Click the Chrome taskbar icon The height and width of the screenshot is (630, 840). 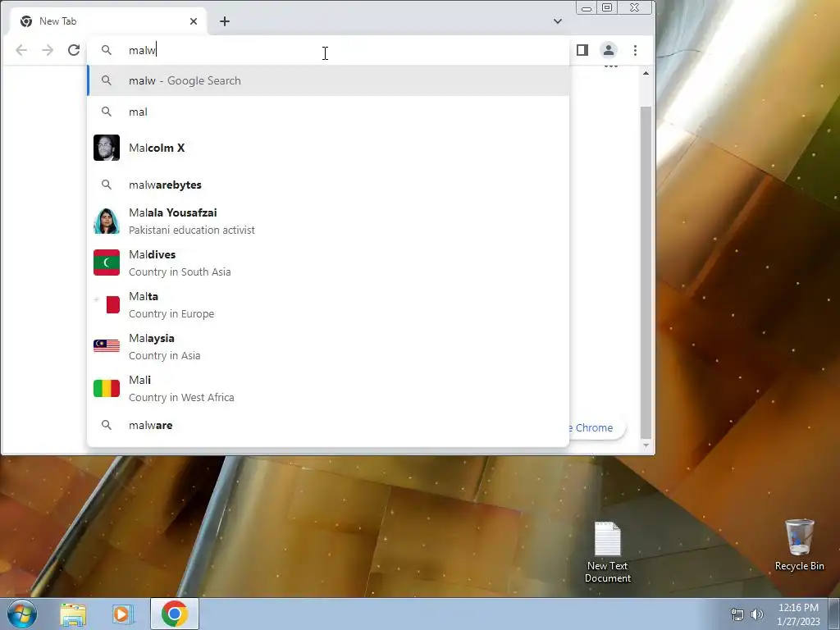click(x=175, y=614)
